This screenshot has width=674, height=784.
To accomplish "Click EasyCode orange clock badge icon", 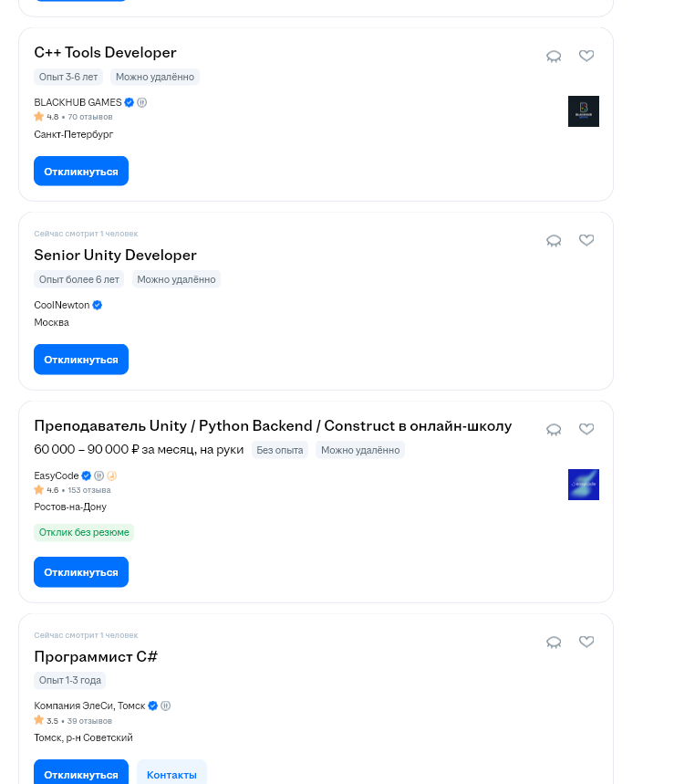I will click(112, 476).
